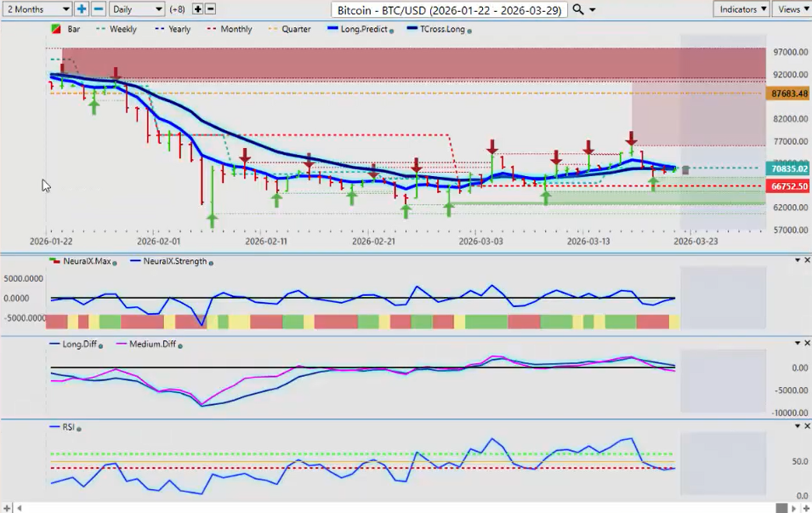
Task: Open the Daily interval dropdown
Action: pyautogui.click(x=136, y=9)
